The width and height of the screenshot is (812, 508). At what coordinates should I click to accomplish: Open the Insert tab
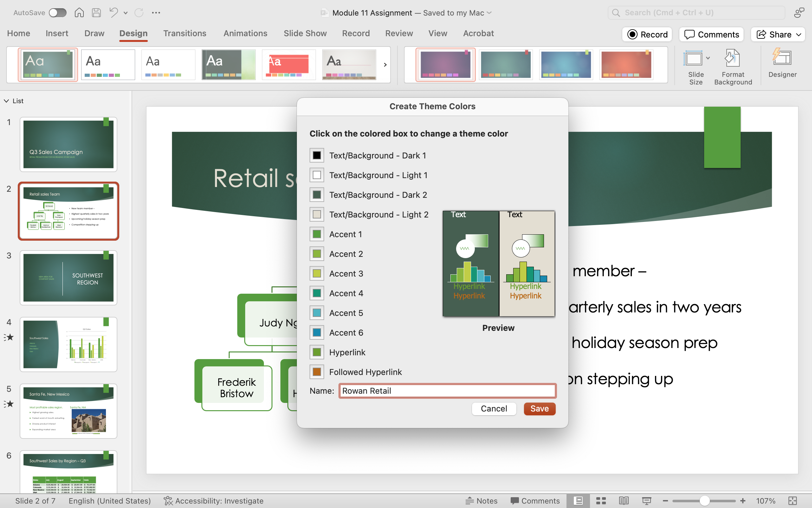57,33
